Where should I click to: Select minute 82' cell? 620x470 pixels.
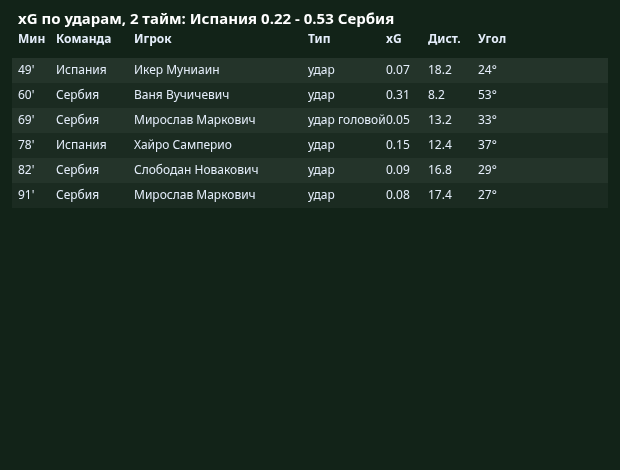[x=26, y=170]
